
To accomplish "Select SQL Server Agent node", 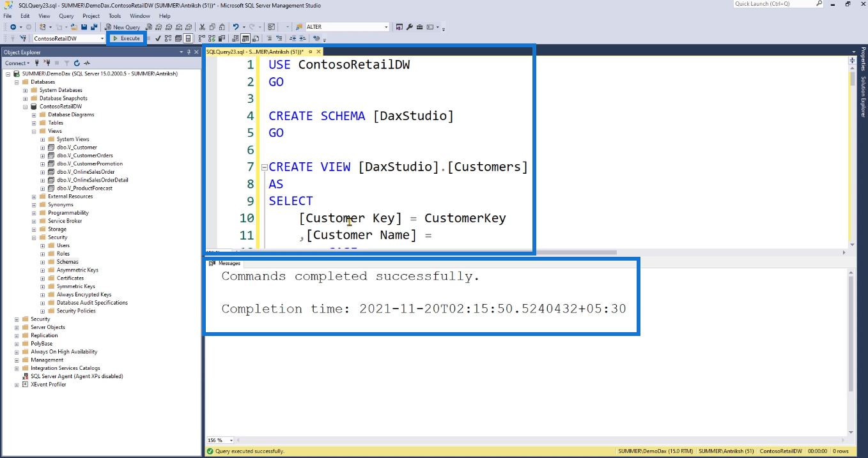I will pos(77,376).
